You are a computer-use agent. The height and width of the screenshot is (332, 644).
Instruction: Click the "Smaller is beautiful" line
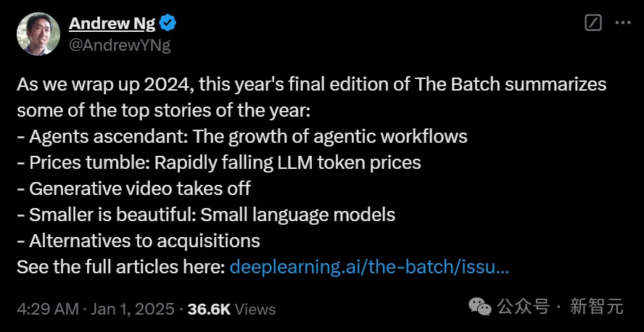coord(206,215)
